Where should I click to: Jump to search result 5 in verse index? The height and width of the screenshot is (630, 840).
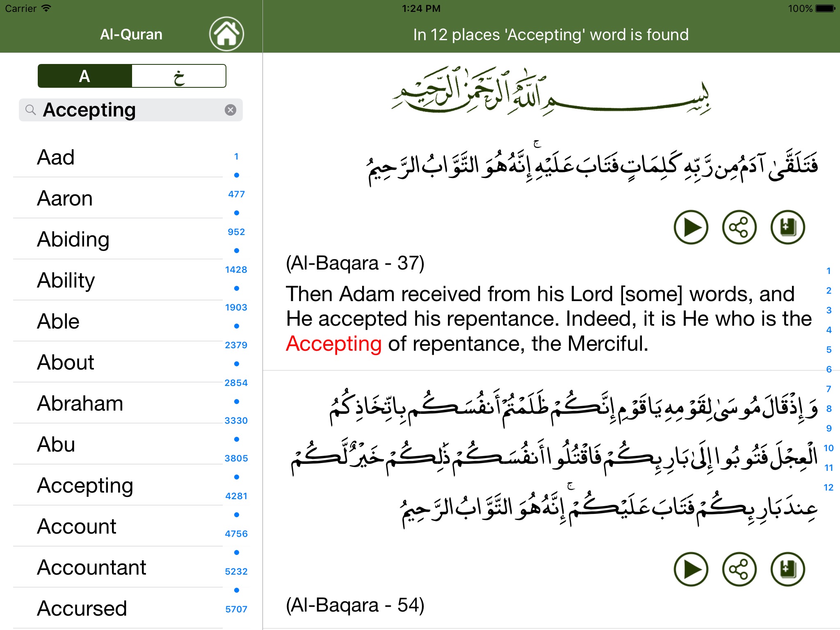829,350
